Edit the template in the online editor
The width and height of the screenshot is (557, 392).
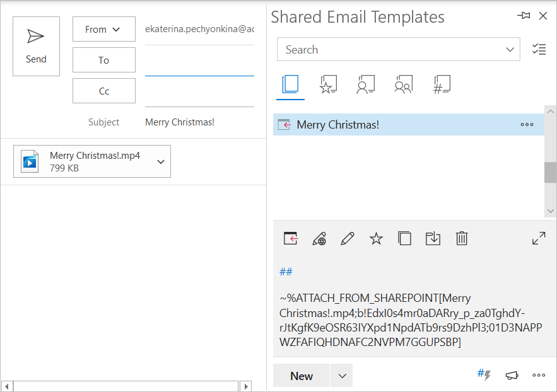[319, 238]
